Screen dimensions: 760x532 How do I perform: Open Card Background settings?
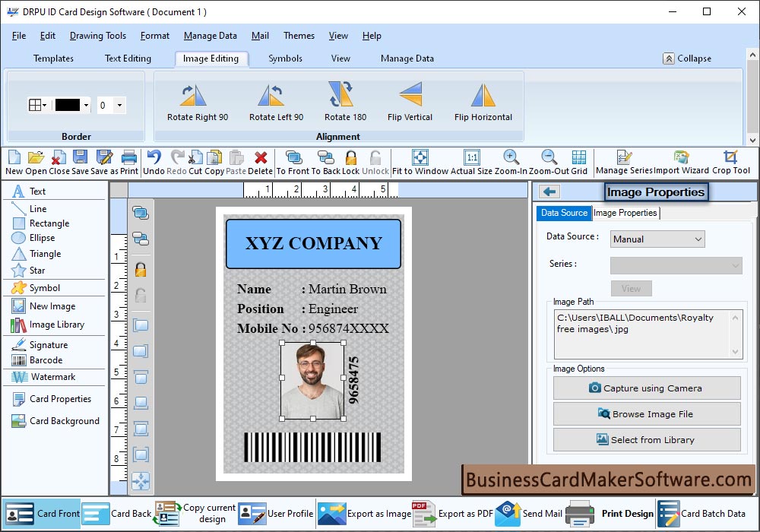click(x=55, y=421)
